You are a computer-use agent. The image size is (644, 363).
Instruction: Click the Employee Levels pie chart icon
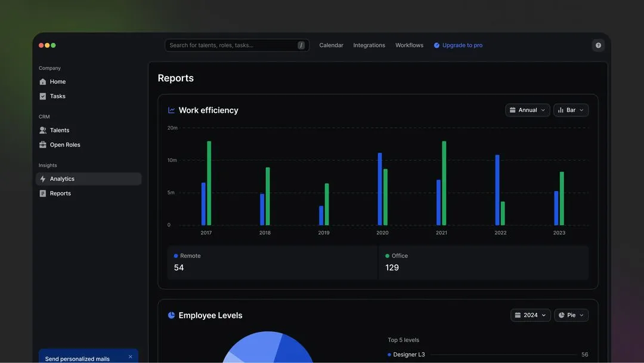[x=171, y=315]
